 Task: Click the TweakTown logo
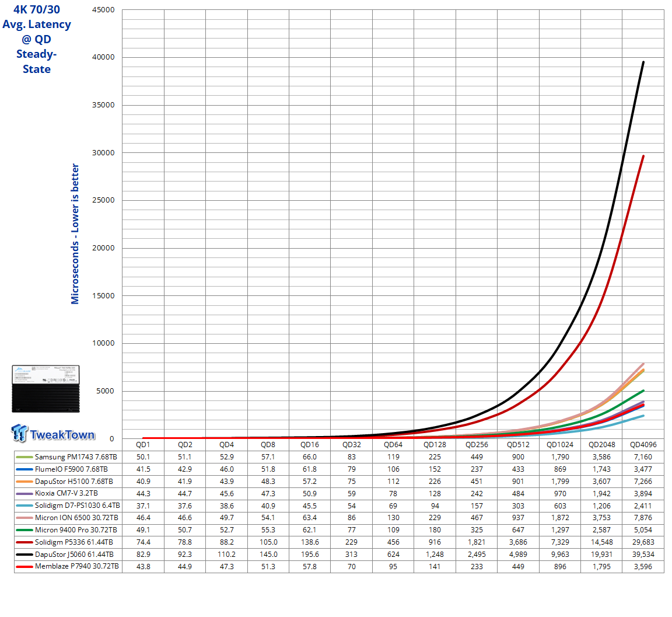52,434
